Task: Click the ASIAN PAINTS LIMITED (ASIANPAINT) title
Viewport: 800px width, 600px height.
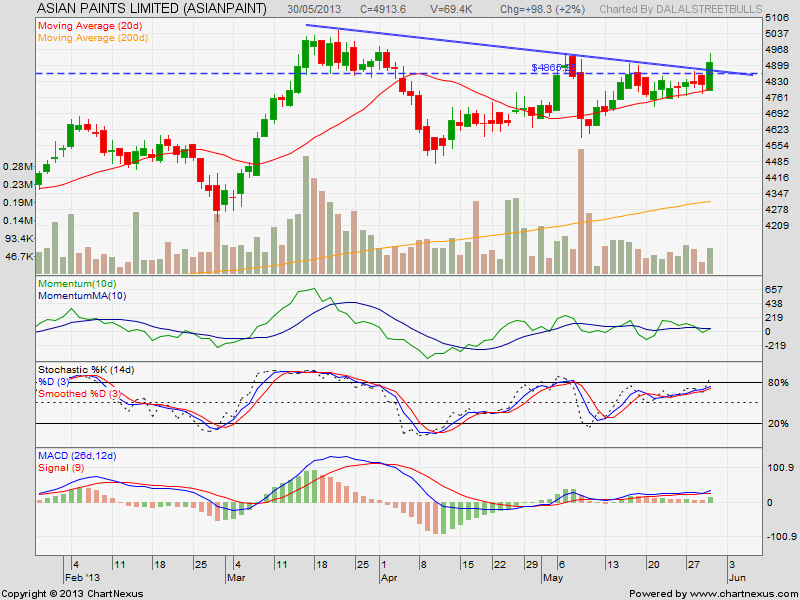Action: click(x=152, y=8)
